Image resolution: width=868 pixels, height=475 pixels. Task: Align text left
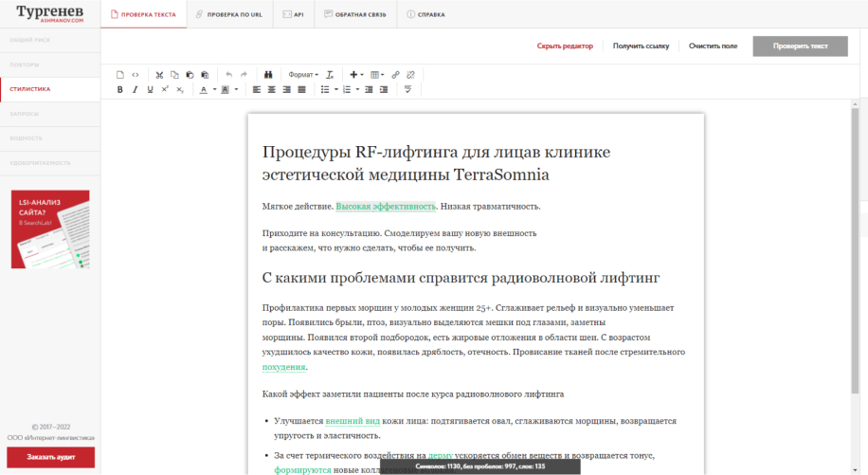click(x=256, y=89)
